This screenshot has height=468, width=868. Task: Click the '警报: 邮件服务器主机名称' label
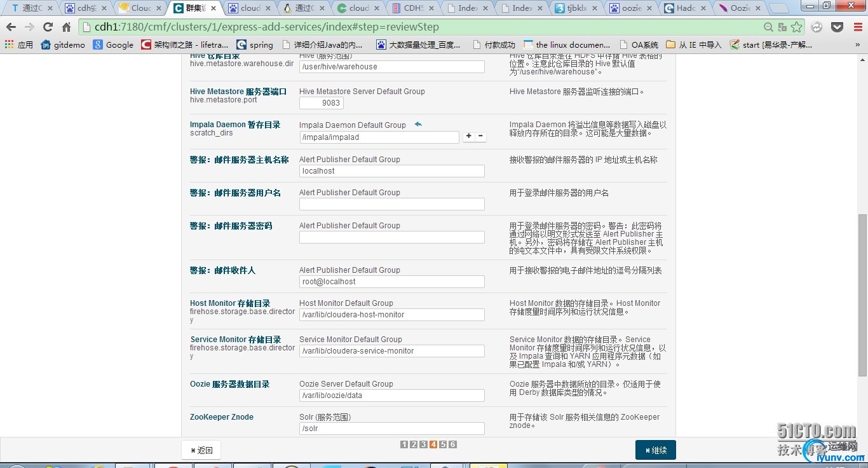(240, 160)
